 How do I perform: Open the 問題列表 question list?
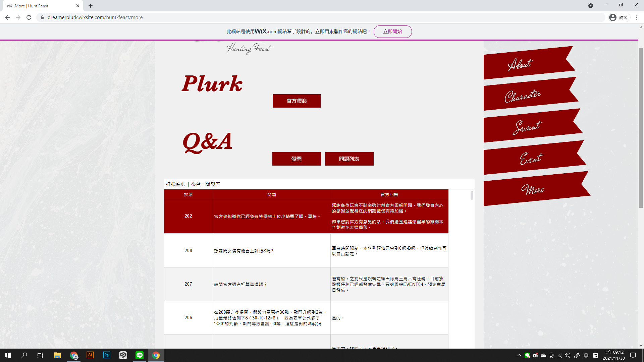349,159
